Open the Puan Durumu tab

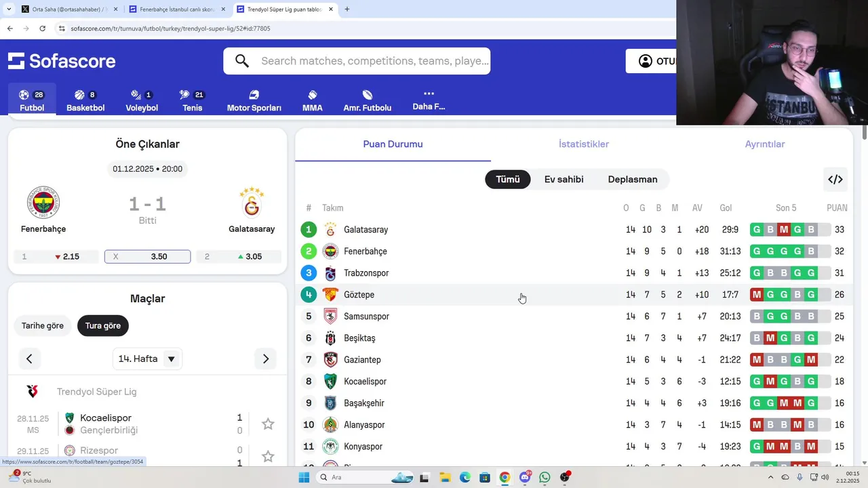(393, 144)
